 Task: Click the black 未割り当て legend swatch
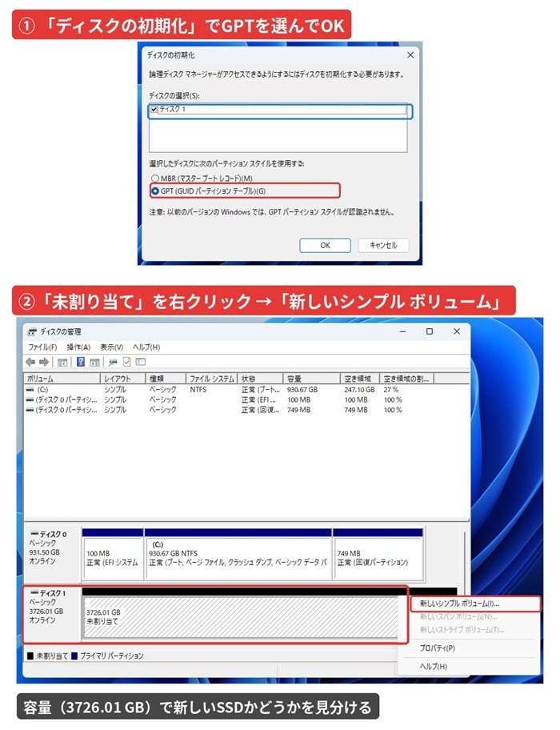point(30,656)
